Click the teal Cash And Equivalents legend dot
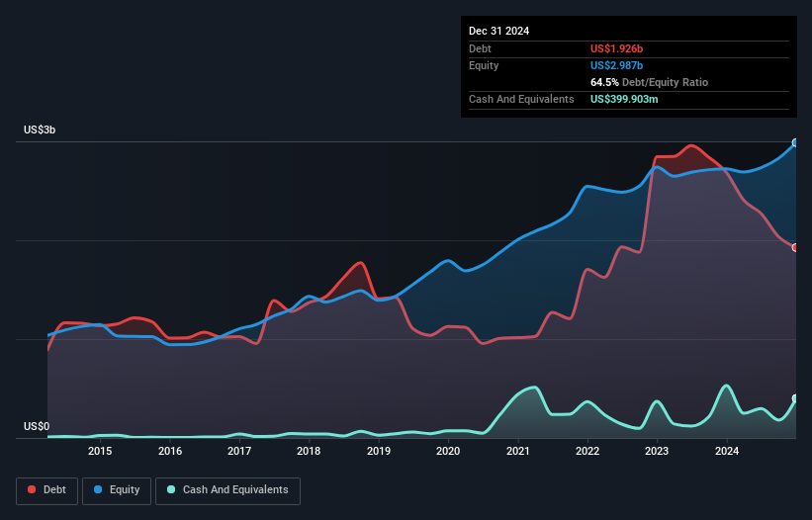The height and width of the screenshot is (520, 812). (171, 489)
